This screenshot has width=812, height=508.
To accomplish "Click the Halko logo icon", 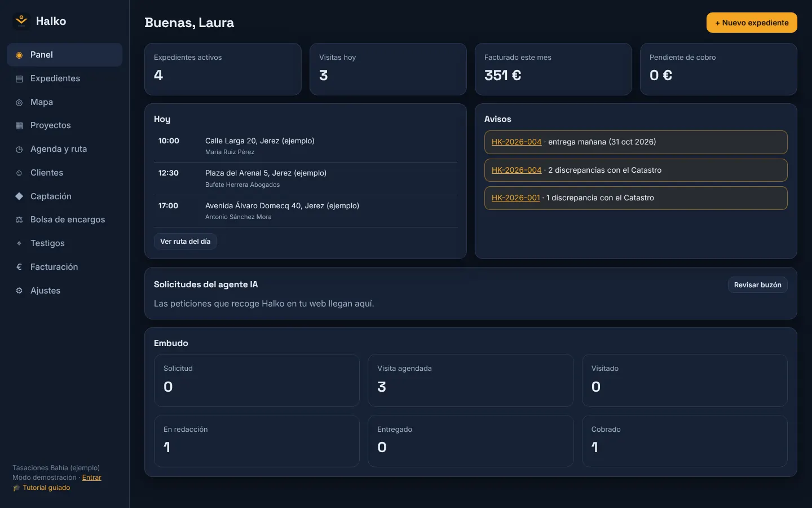I will (21, 21).
